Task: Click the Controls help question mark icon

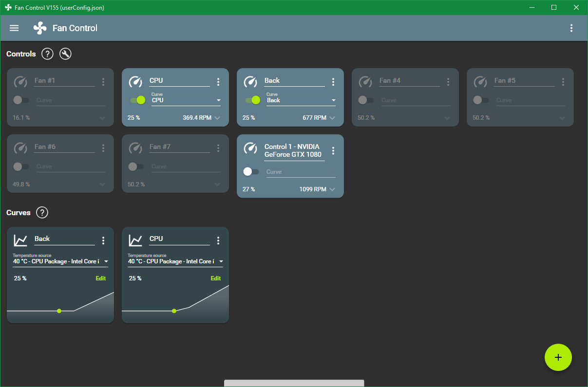Action: pos(47,54)
